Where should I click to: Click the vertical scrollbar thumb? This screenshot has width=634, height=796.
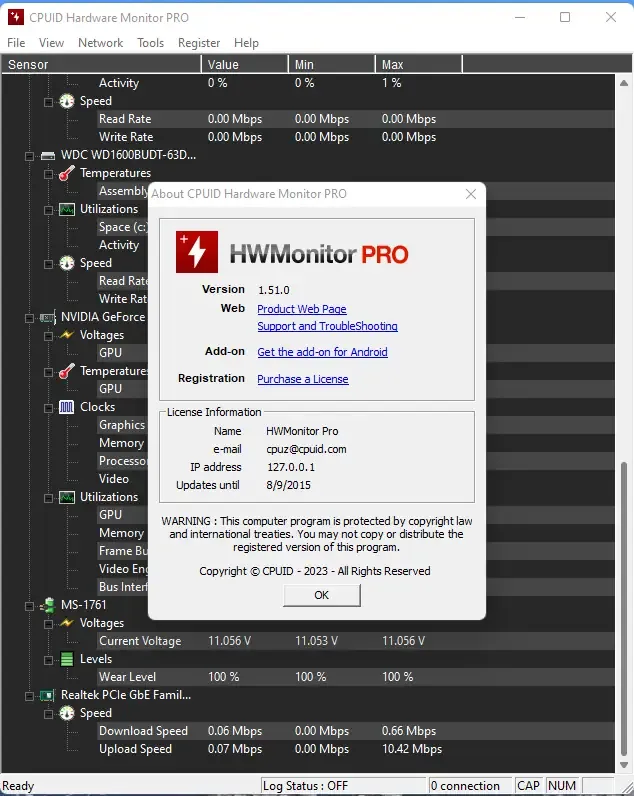point(624,609)
